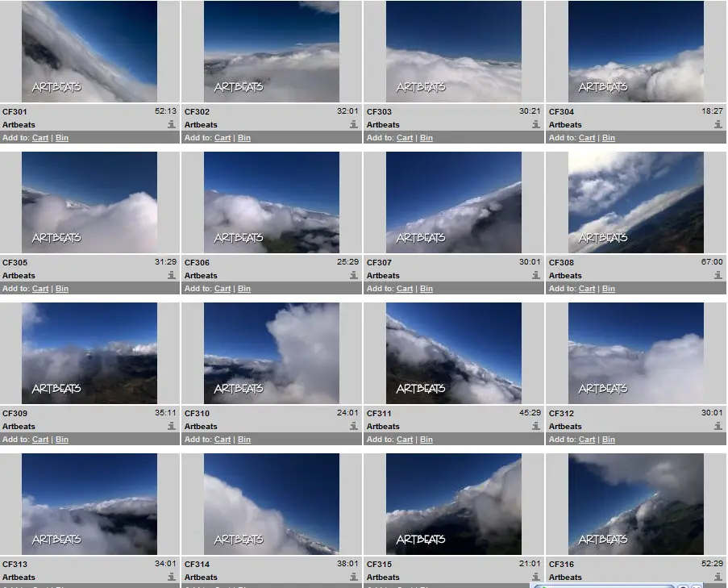Add clip CF303 to Cart
Image resolution: width=728 pixels, height=588 pixels.
[x=405, y=137]
